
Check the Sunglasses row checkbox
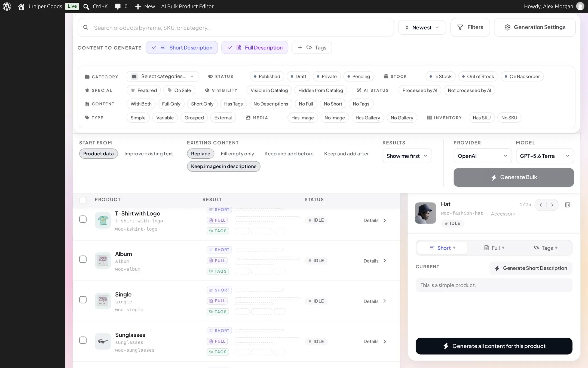pyautogui.click(x=83, y=340)
